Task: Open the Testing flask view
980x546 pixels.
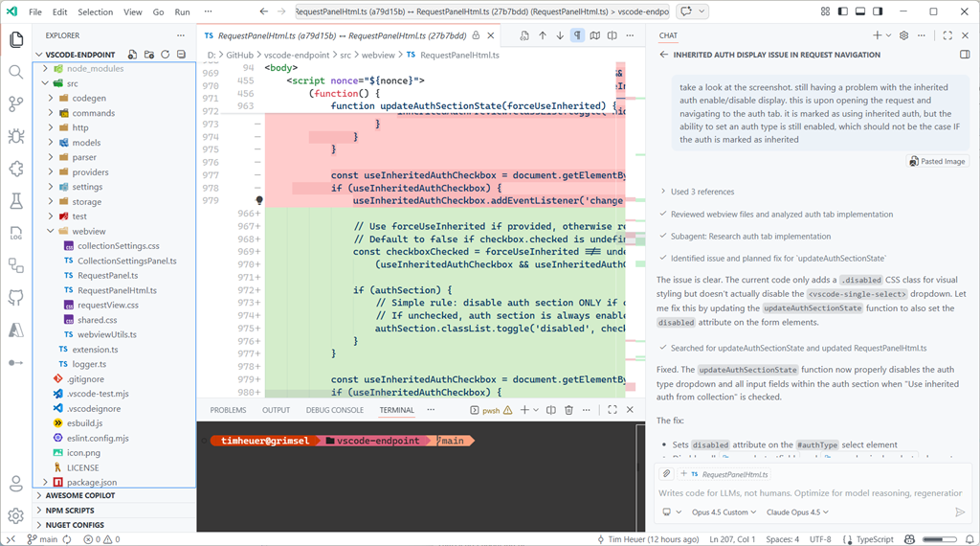Action: pos(16,201)
